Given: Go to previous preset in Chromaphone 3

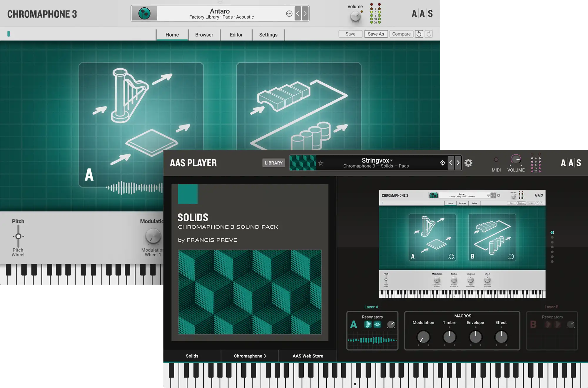Looking at the screenshot, I should 298,14.
